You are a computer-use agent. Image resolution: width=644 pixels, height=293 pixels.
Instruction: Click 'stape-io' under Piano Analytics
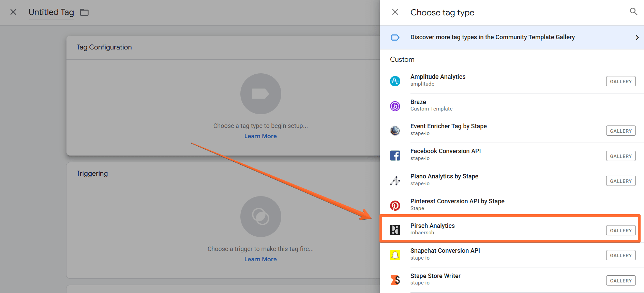pos(420,184)
